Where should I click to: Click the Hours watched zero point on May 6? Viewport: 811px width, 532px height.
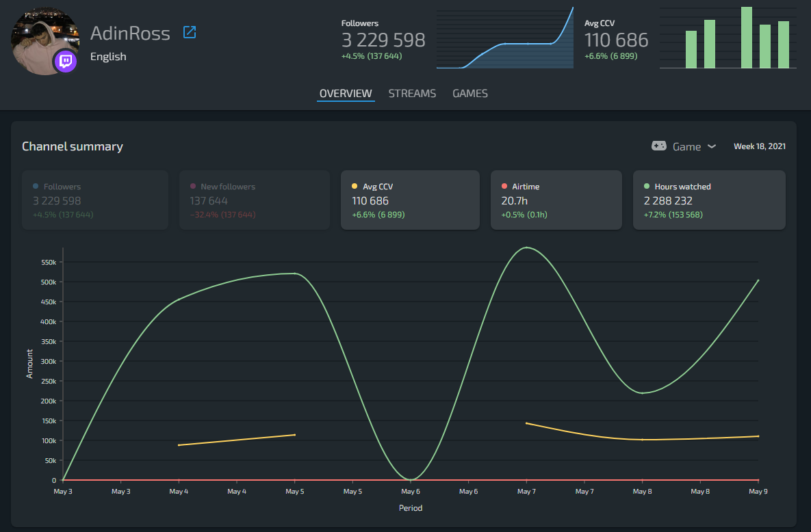point(411,480)
